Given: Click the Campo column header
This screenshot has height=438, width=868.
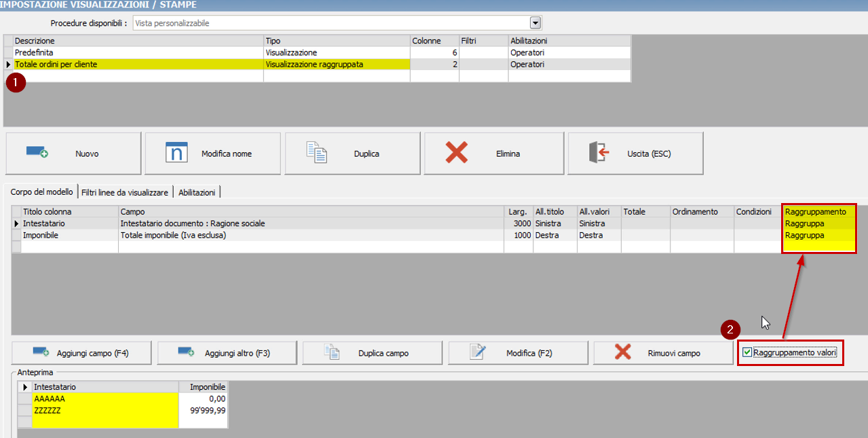Looking at the screenshot, I should 311,212.
